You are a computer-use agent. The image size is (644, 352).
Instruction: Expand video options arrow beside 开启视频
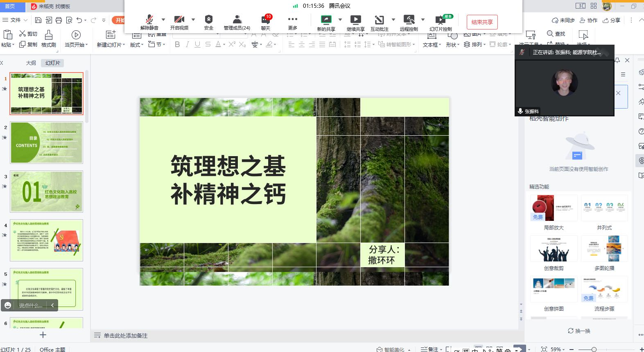coord(193,19)
